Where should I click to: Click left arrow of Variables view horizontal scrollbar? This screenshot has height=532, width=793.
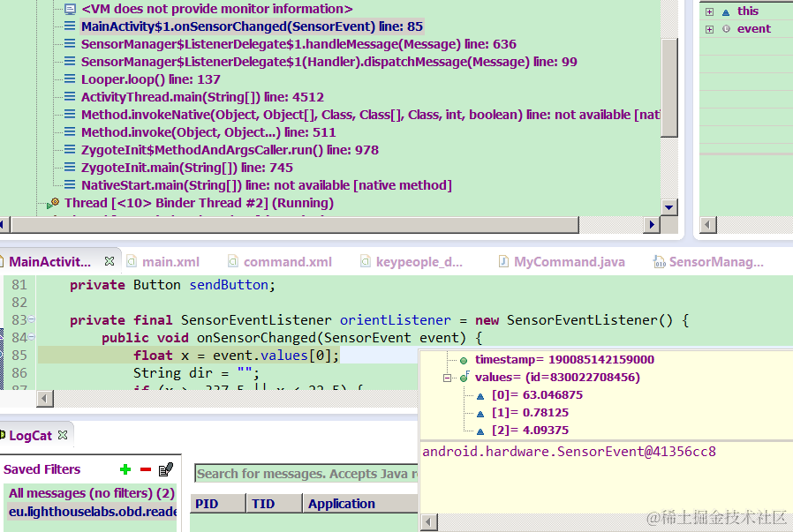pyautogui.click(x=708, y=224)
